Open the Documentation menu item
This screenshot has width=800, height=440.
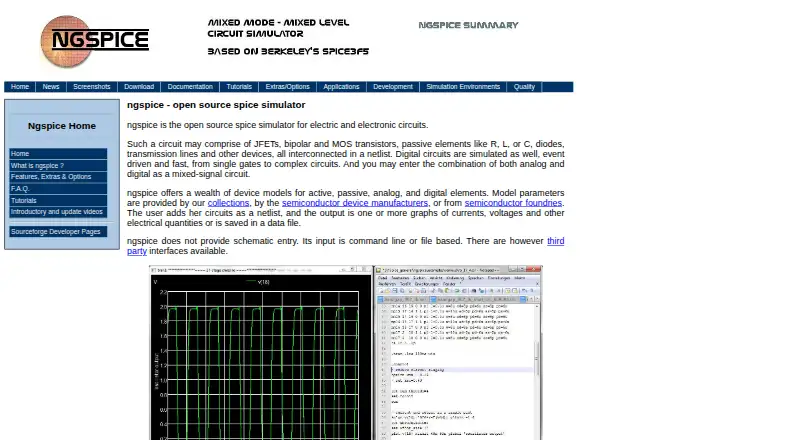pos(190,87)
